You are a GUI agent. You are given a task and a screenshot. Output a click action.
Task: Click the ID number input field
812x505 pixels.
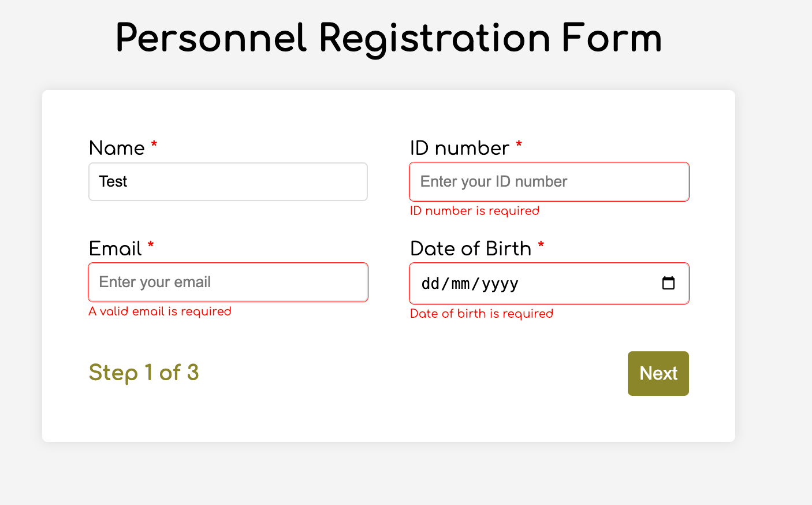(x=549, y=181)
